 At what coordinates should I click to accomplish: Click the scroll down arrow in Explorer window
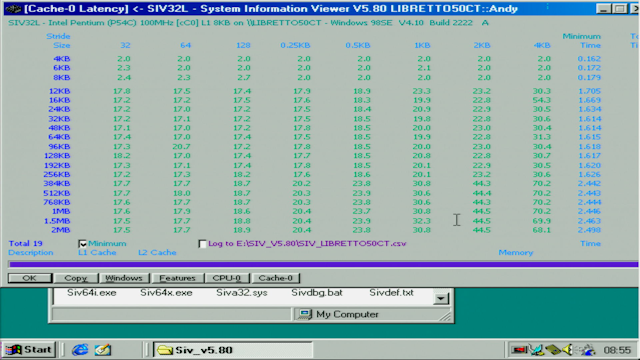coord(441,298)
